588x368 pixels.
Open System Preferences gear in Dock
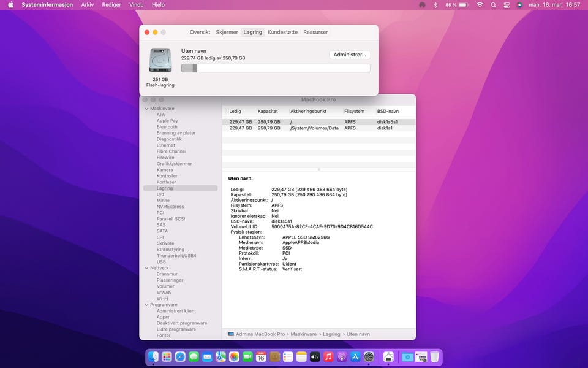(369, 356)
